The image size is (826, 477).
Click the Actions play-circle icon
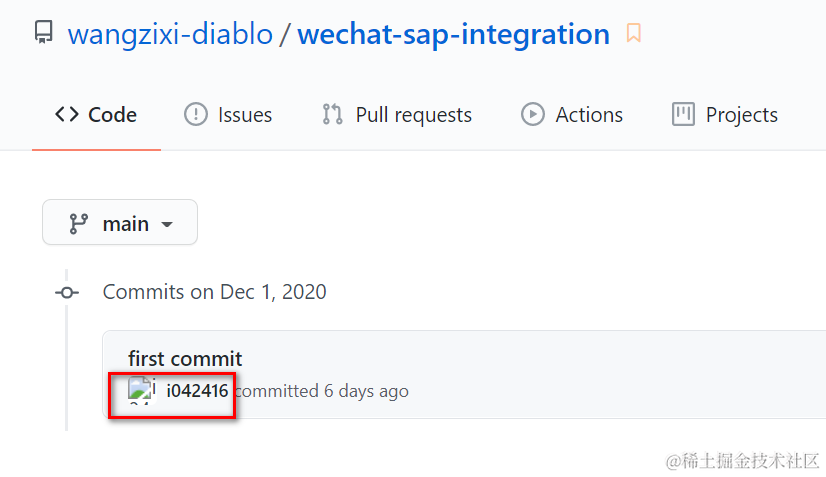(x=533, y=114)
